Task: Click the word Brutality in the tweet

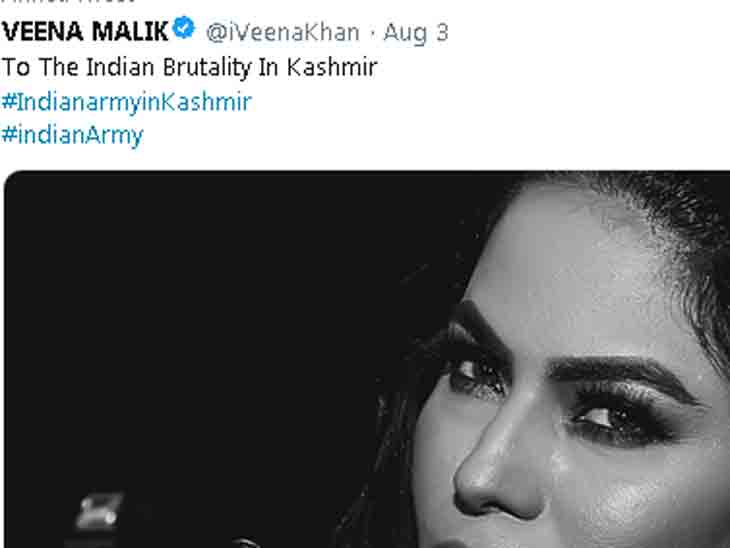Action: 207,68
